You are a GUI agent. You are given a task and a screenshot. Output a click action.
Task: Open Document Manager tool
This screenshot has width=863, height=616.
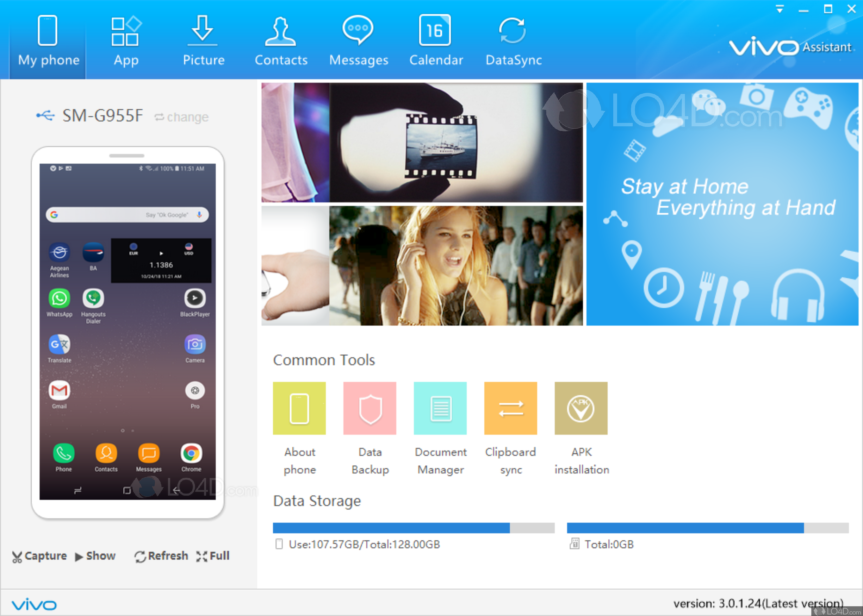click(440, 408)
